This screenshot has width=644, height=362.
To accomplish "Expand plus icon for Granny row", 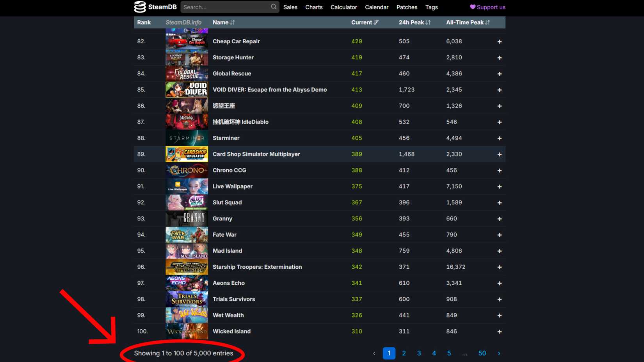I will pos(499,219).
